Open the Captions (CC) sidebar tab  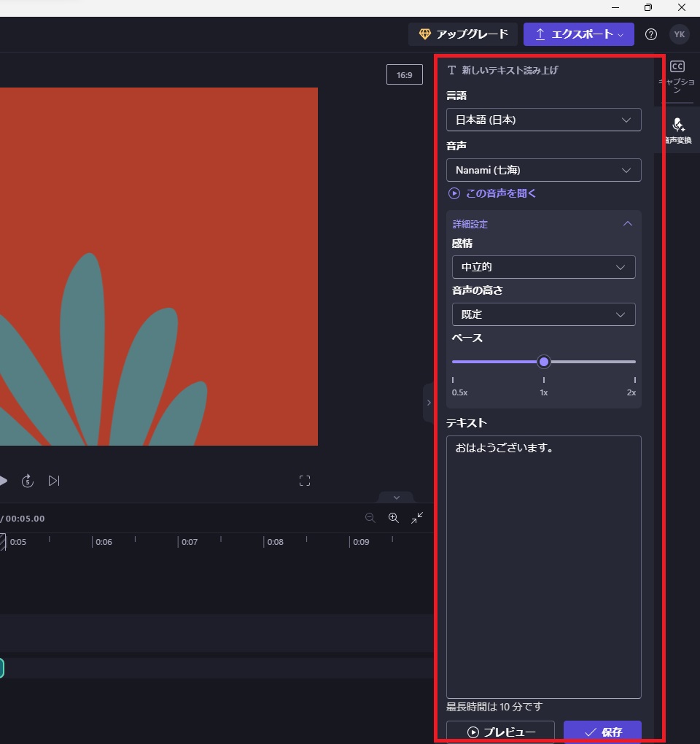point(677,77)
